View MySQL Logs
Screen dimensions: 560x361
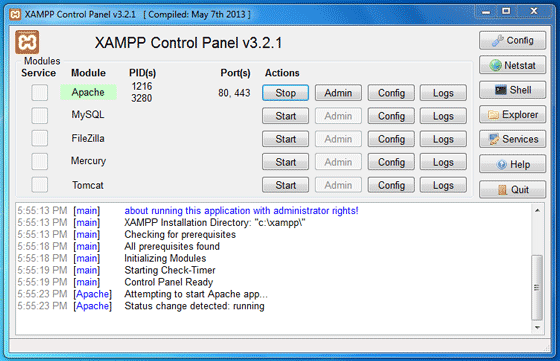[x=443, y=116]
